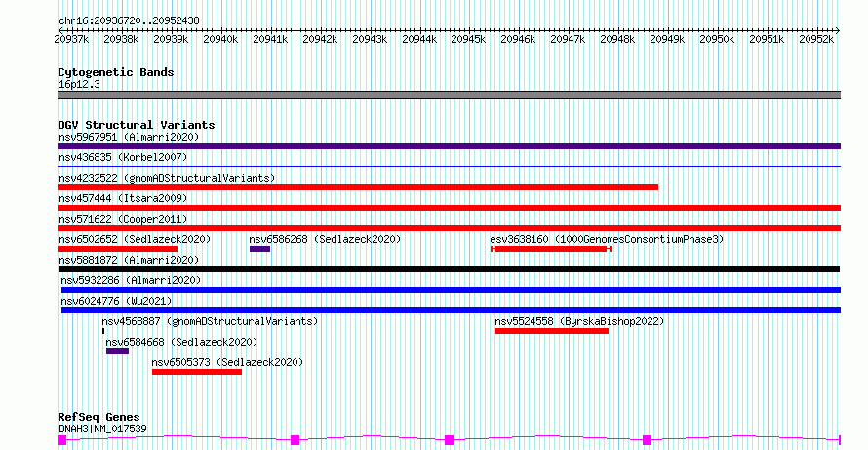This screenshot has width=868, height=450.
Task: Click the 16p12.3 band label
Action: 79,85
